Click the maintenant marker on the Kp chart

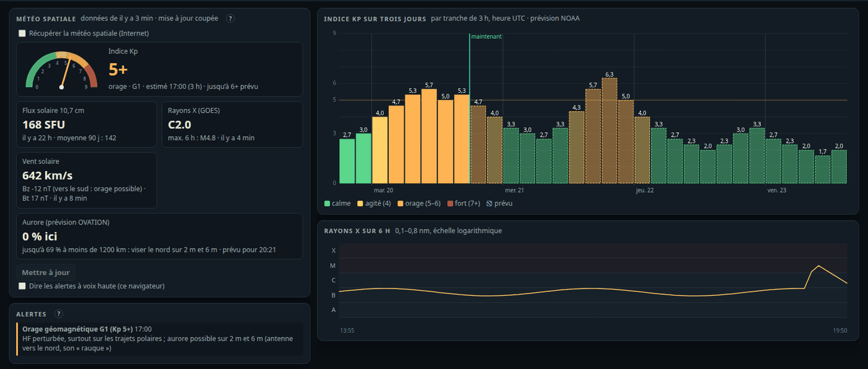point(486,37)
